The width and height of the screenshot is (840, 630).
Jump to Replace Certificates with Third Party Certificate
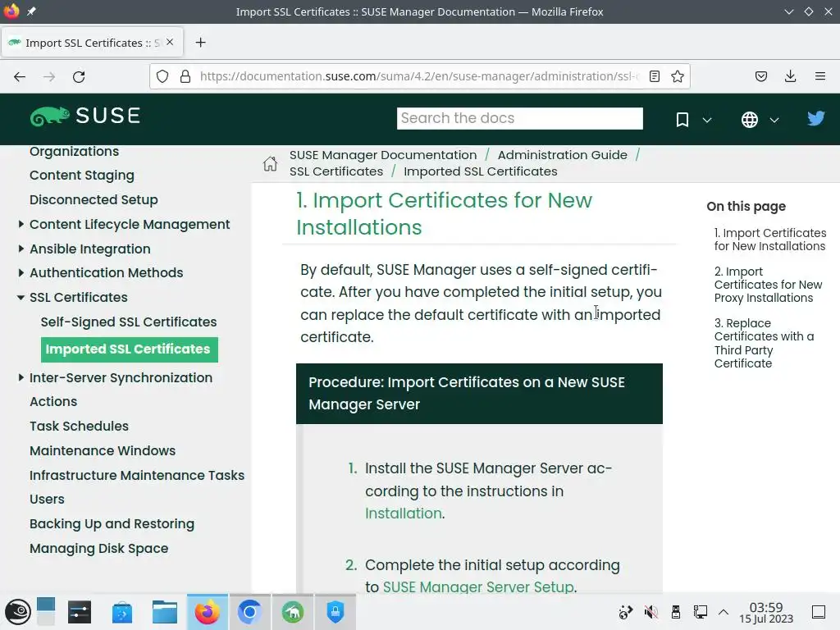tap(764, 343)
